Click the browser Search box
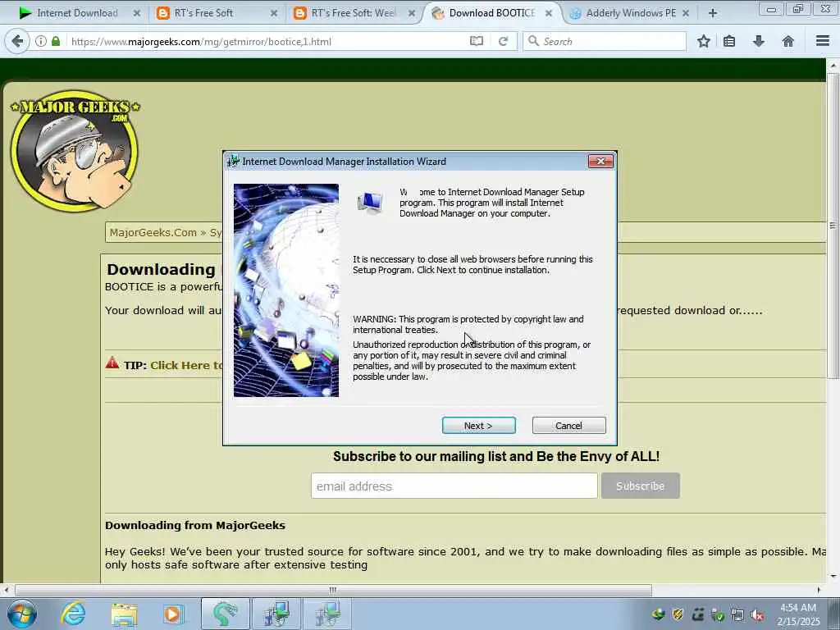The width and height of the screenshot is (840, 630). (605, 41)
